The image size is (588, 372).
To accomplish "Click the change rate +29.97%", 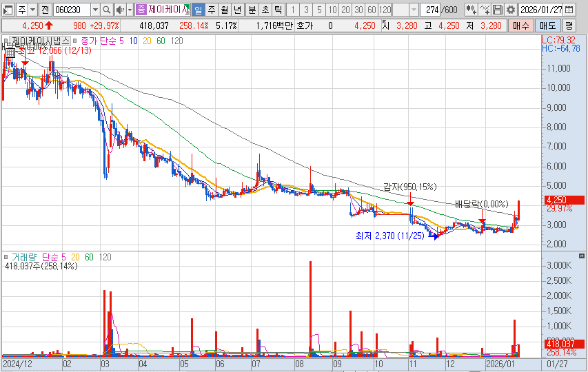I will [105, 26].
